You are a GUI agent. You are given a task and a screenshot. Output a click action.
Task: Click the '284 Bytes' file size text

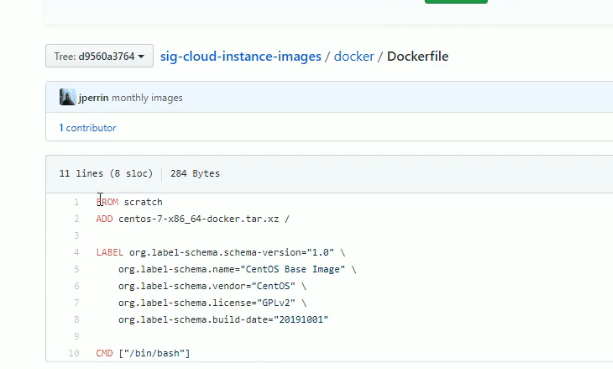pos(195,174)
